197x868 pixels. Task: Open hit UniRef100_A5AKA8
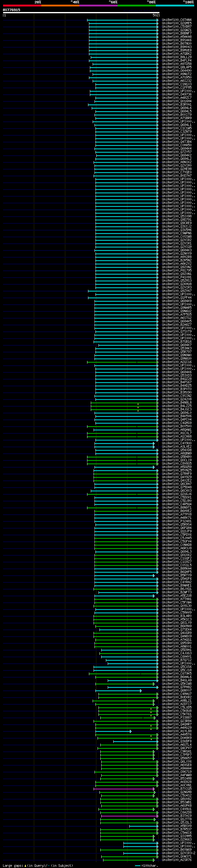click(x=176, y=37)
